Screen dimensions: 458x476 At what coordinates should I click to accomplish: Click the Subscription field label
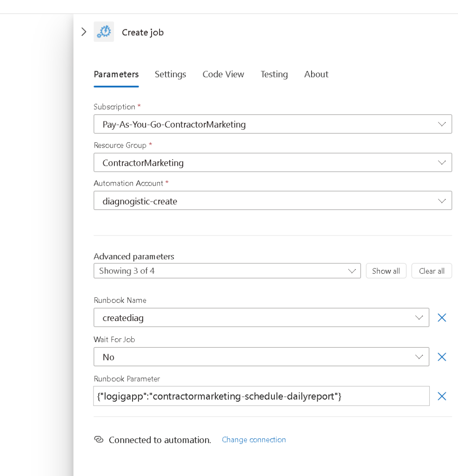(114, 107)
